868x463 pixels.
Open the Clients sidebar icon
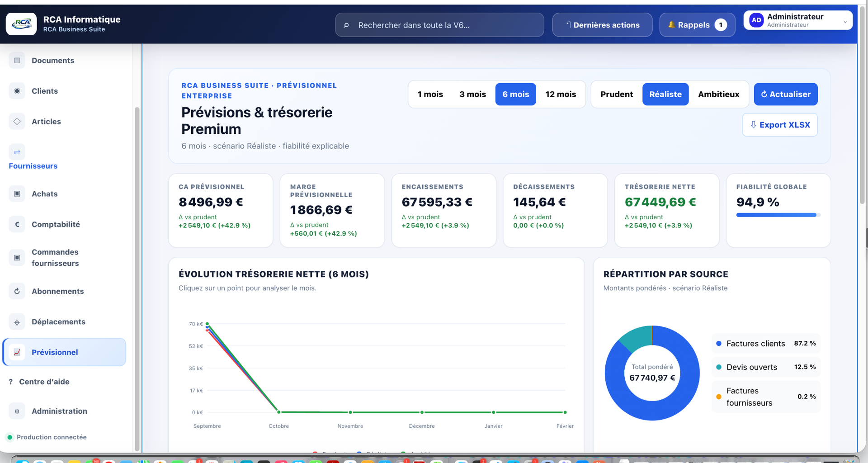click(x=17, y=91)
